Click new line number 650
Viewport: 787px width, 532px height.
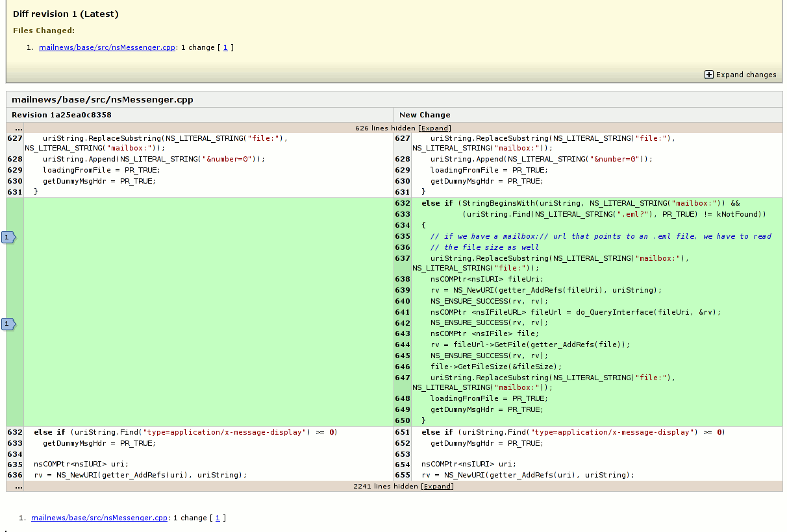(x=403, y=420)
